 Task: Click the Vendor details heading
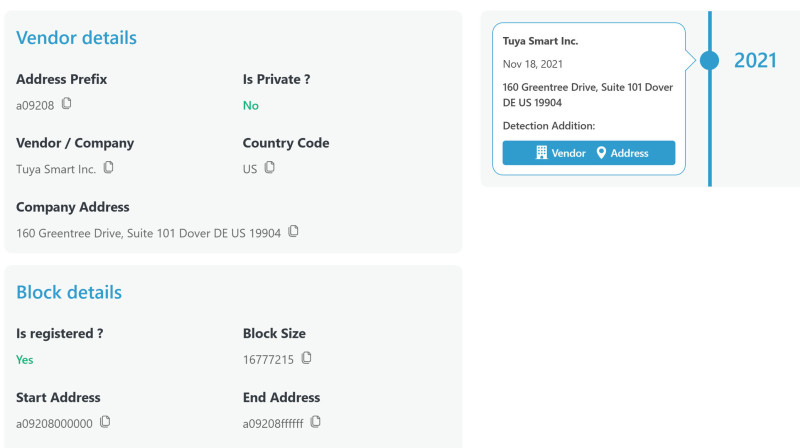click(76, 38)
